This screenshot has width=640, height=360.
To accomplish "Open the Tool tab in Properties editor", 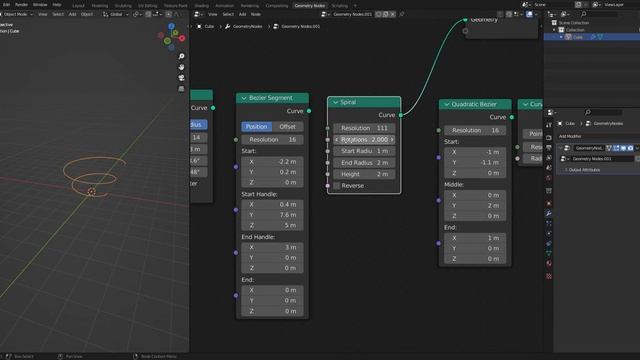I will 549,125.
